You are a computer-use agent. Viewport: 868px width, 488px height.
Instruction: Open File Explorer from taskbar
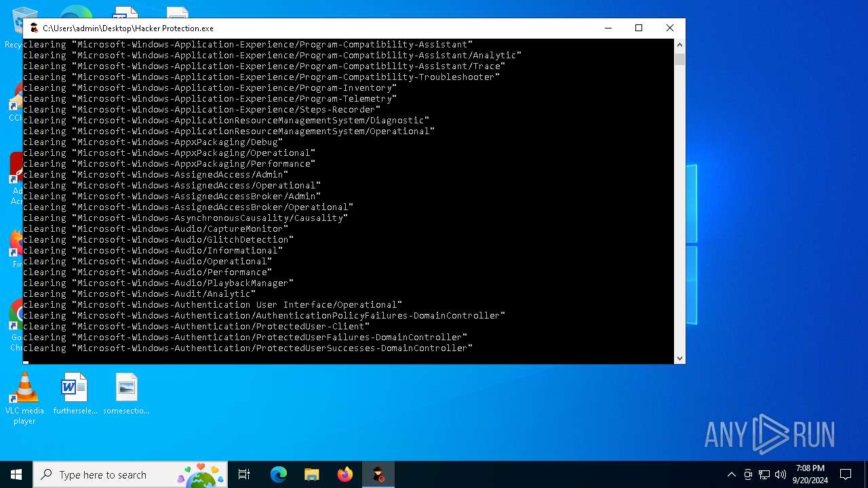click(x=311, y=474)
